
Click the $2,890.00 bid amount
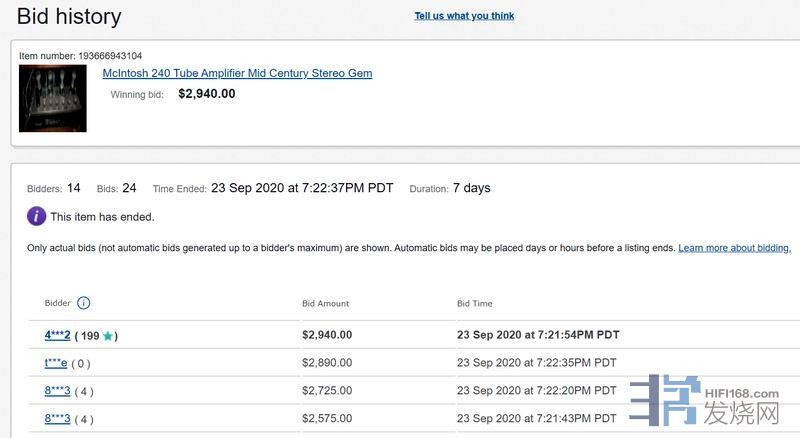[326, 363]
